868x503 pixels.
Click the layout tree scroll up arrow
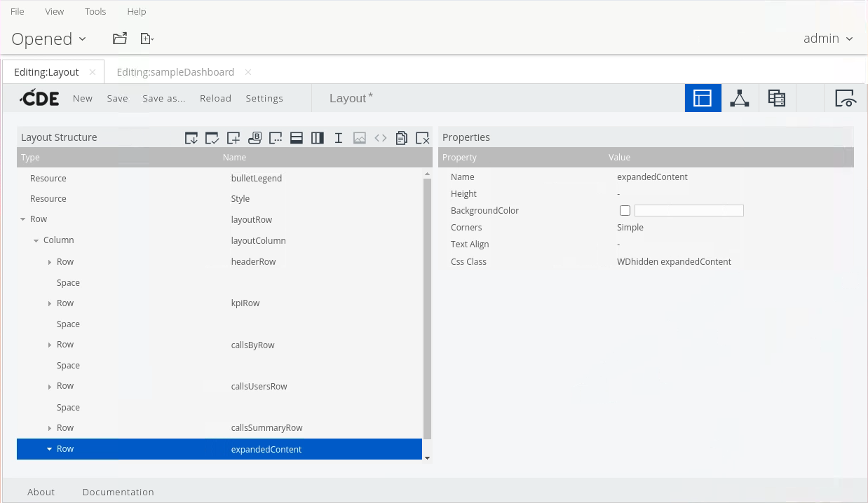428,173
